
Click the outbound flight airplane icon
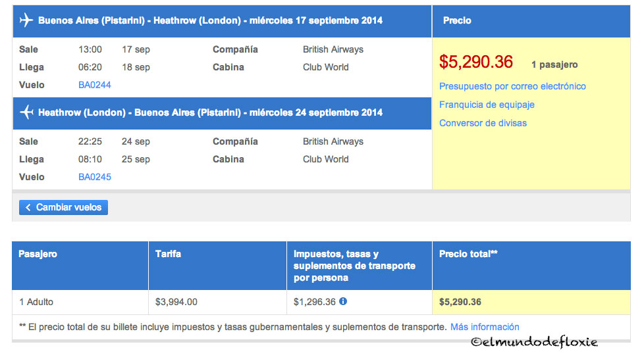point(26,20)
